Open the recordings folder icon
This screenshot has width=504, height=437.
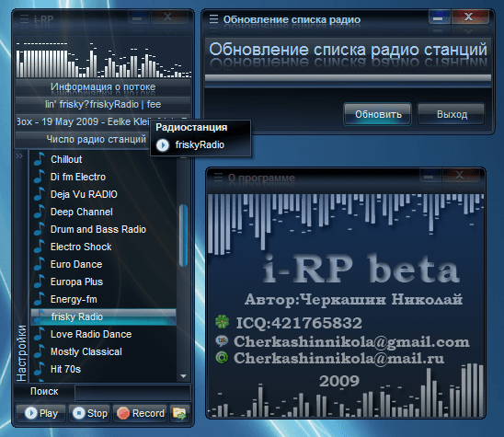coord(179,413)
